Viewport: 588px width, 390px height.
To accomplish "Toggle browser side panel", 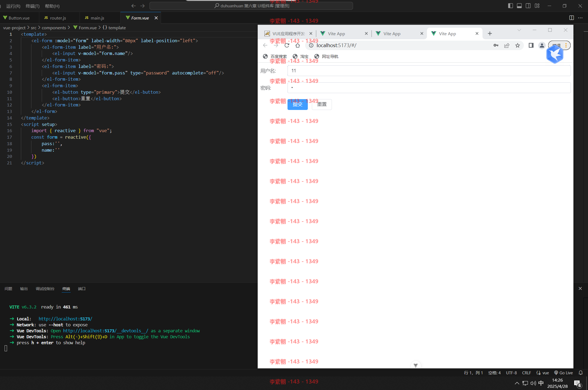I will pyautogui.click(x=531, y=45).
